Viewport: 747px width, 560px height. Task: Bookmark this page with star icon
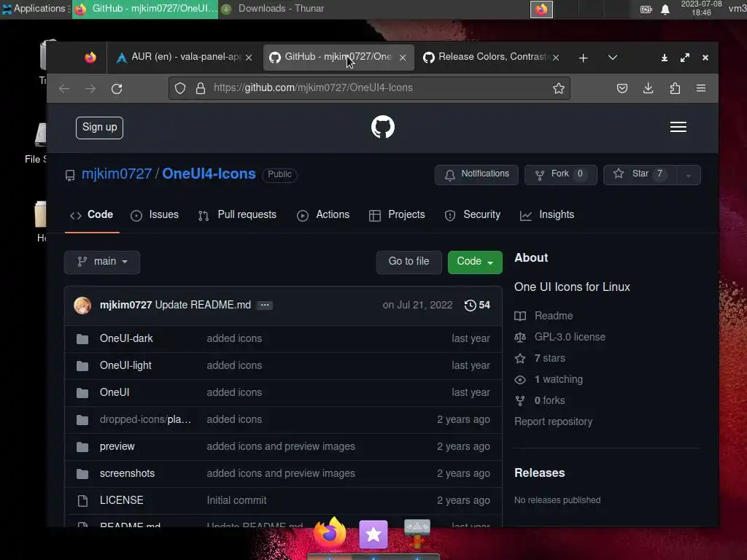(558, 88)
